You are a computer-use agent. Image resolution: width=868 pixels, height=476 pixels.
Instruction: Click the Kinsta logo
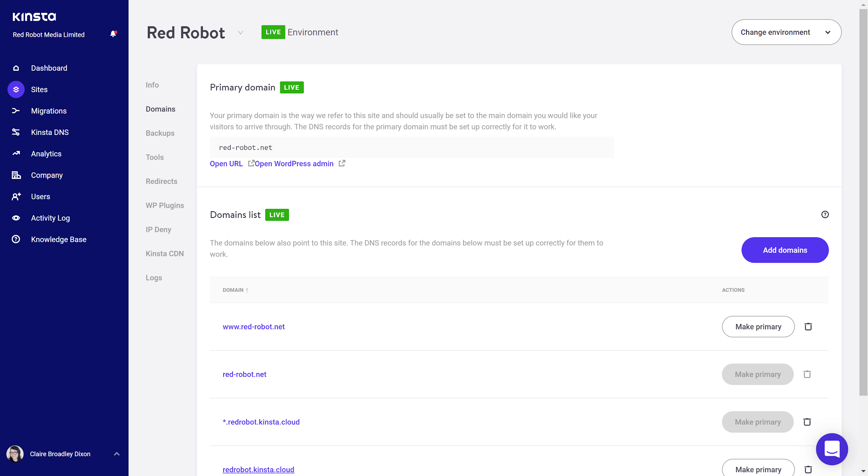pyautogui.click(x=34, y=17)
